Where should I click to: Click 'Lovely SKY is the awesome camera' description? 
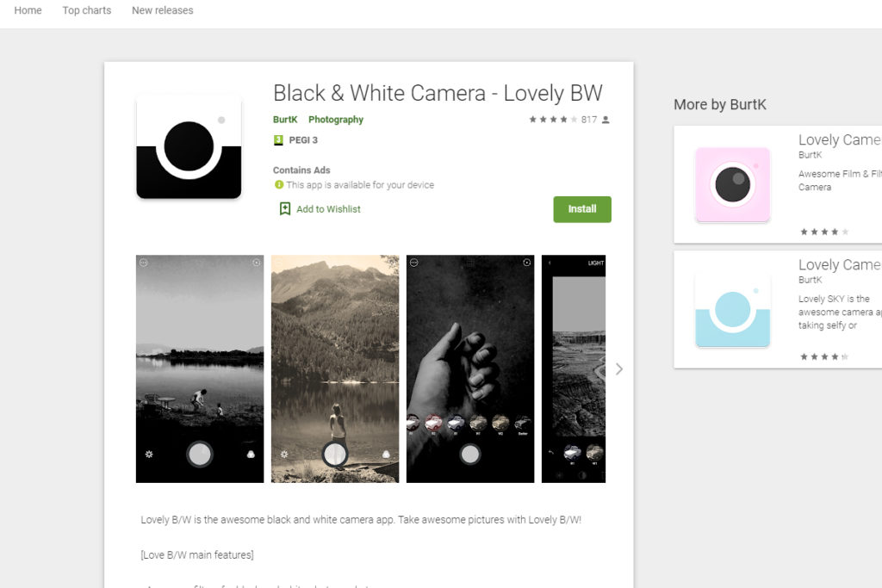click(840, 312)
